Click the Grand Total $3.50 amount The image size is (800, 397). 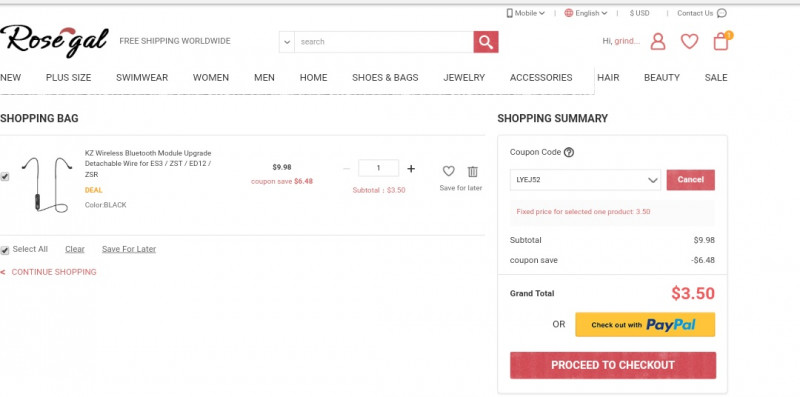pyautogui.click(x=693, y=293)
